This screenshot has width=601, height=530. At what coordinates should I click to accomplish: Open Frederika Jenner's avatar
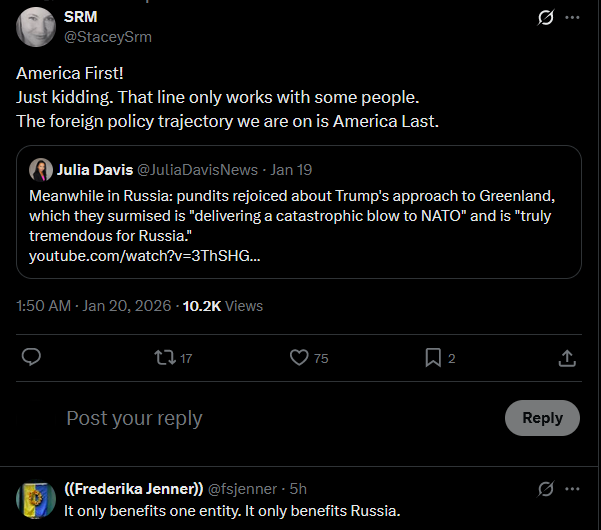pyautogui.click(x=38, y=499)
